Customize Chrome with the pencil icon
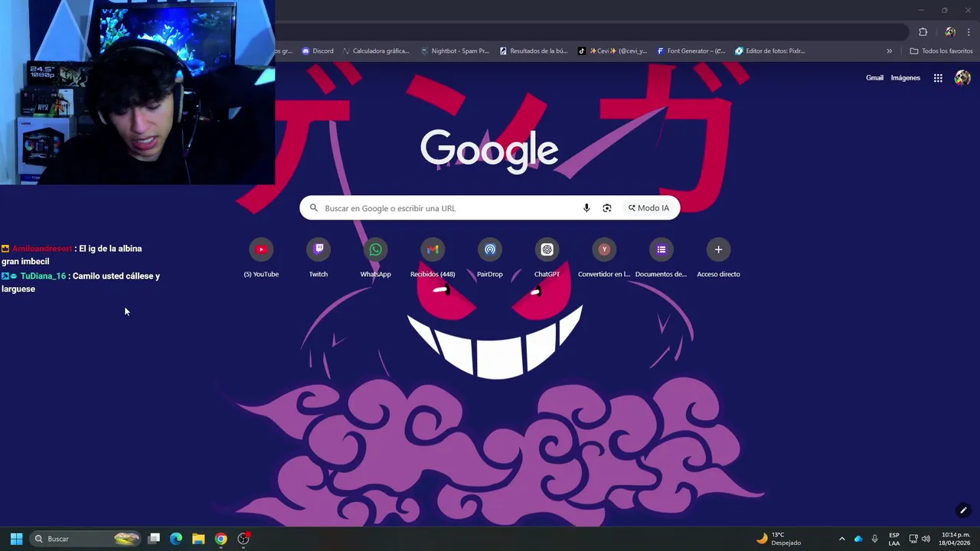Screen dimensions: 980x551 (x=963, y=510)
